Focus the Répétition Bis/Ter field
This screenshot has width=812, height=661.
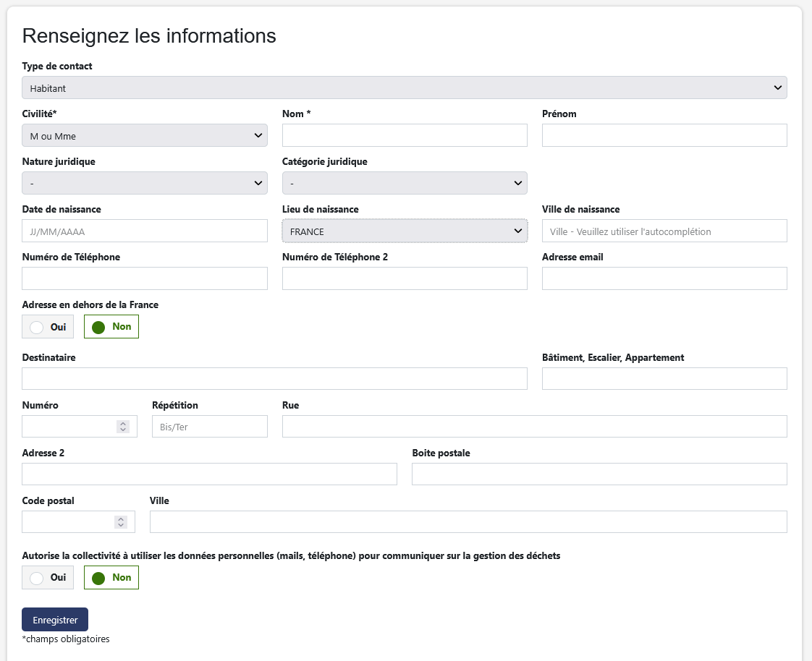point(210,427)
